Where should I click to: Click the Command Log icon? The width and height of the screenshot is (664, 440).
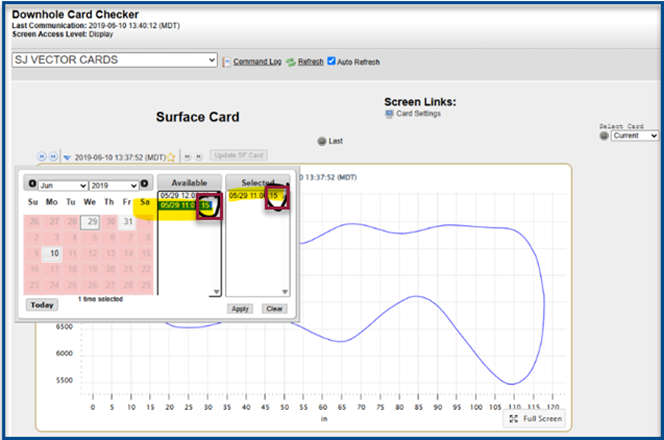tap(226, 62)
